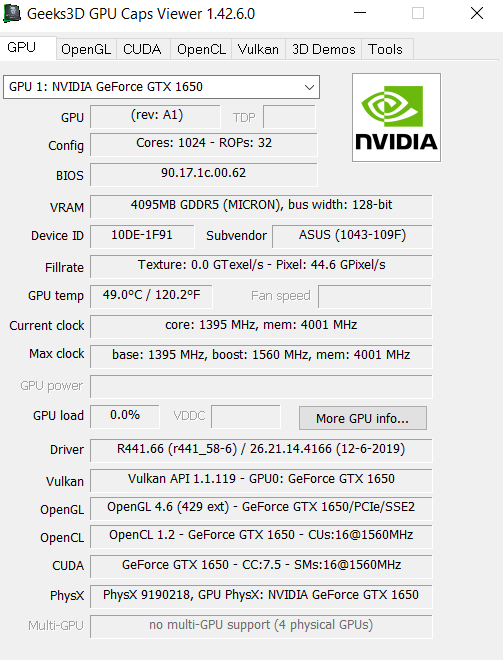Go to the Vulkan tab
Screen dimensions: 503x660
pyautogui.click(x=258, y=50)
